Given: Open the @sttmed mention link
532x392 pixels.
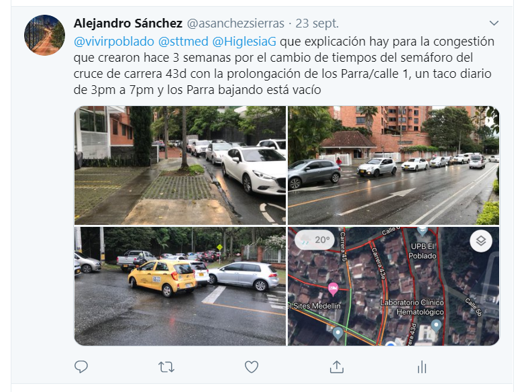Looking at the screenshot, I should coord(183,42).
